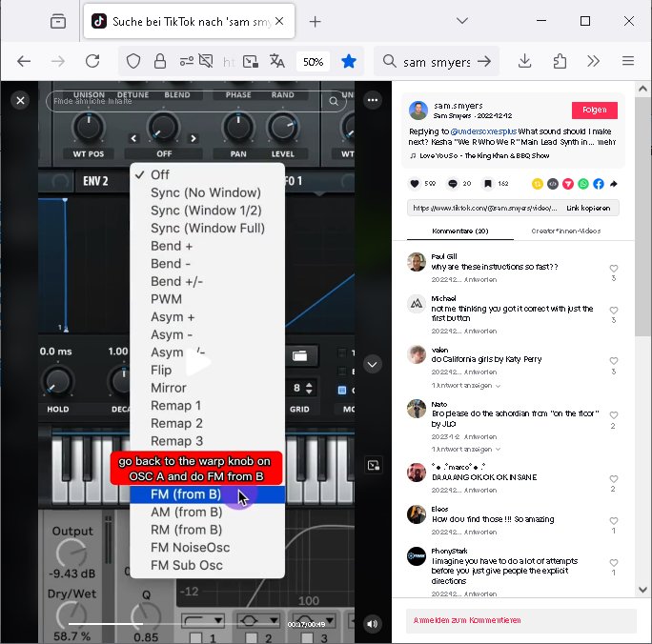Switch to the Creator*innen-Videos tab
The image size is (652, 644).
tap(544, 231)
